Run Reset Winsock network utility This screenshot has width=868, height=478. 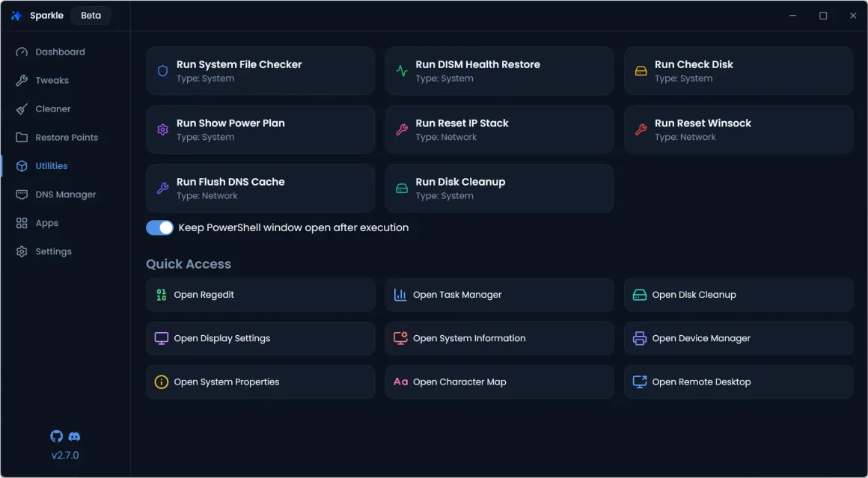click(x=738, y=129)
